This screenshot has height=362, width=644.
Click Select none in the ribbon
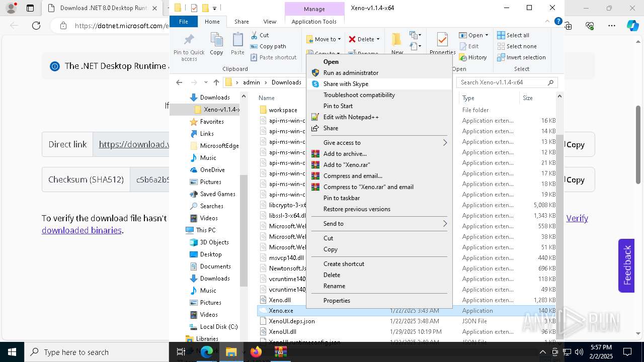pyautogui.click(x=517, y=46)
